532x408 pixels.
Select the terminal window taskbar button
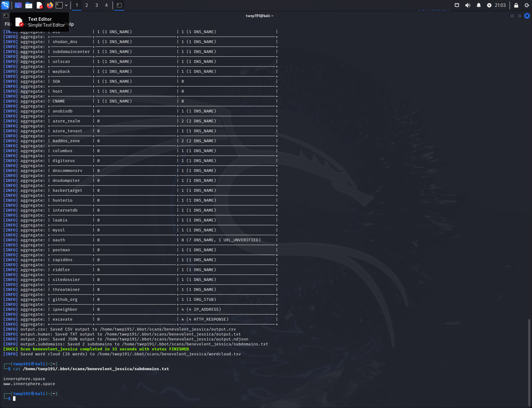point(119,5)
